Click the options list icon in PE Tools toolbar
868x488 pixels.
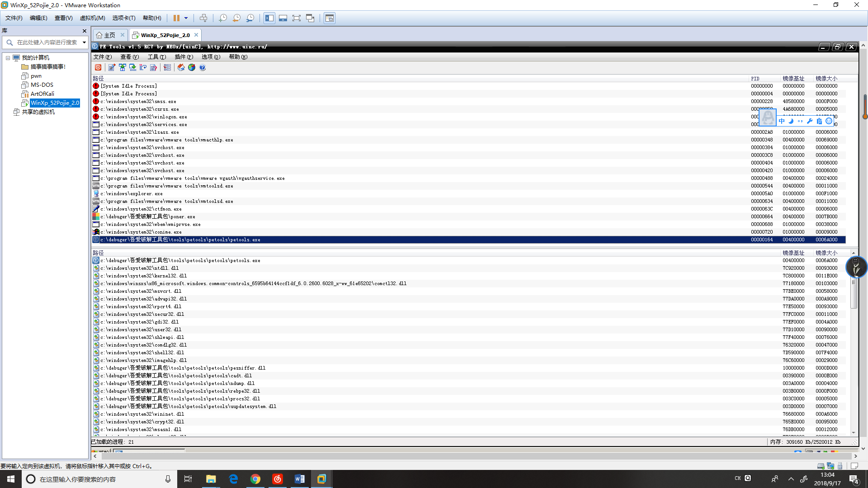(x=167, y=67)
